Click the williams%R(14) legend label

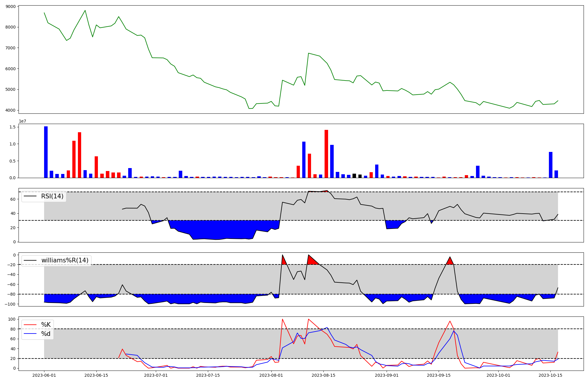[x=65, y=260]
